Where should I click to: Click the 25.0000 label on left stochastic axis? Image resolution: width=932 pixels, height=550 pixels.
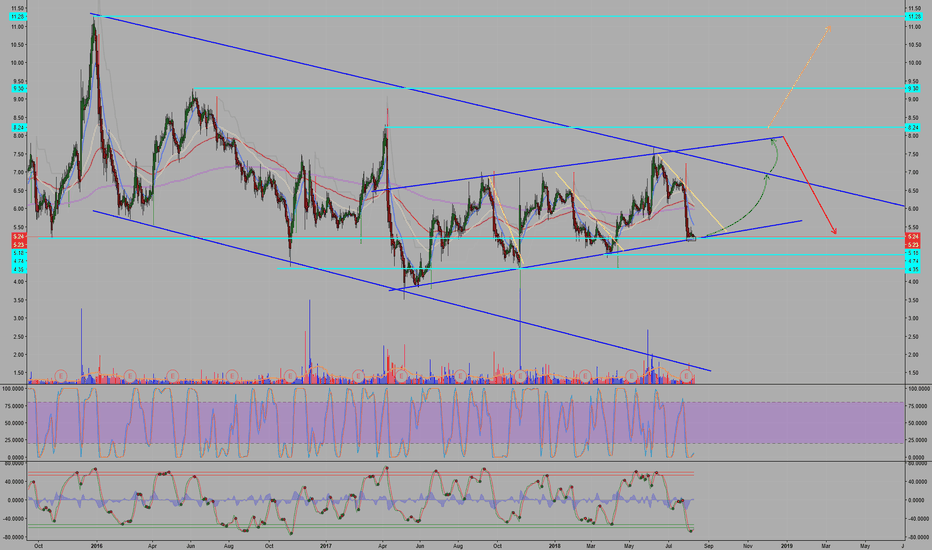pyautogui.click(x=14, y=440)
